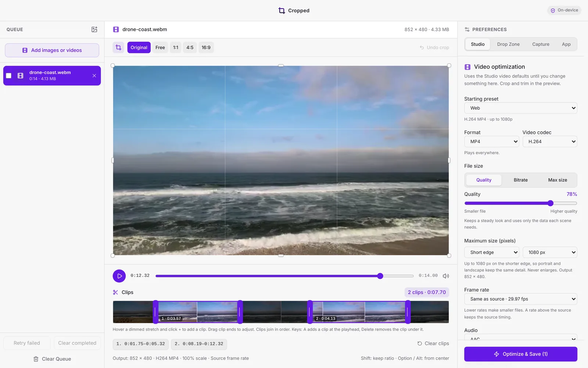Click clip 2 end handle on timeline
The image size is (588, 368).
click(408, 312)
